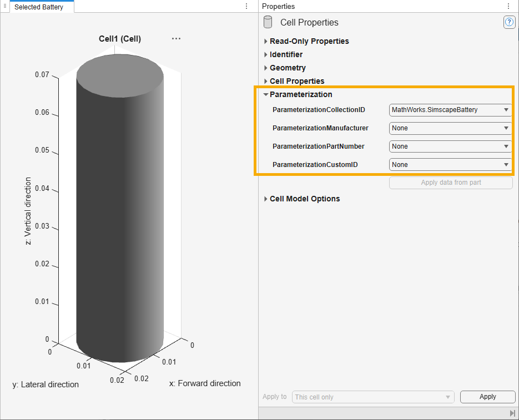Expand the Cell Properties section in the list

[x=266, y=81]
